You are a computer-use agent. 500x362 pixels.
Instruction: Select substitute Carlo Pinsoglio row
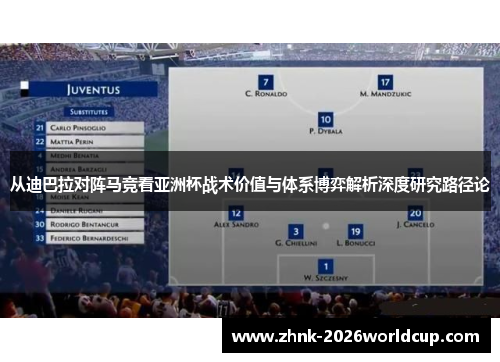pos(95,128)
